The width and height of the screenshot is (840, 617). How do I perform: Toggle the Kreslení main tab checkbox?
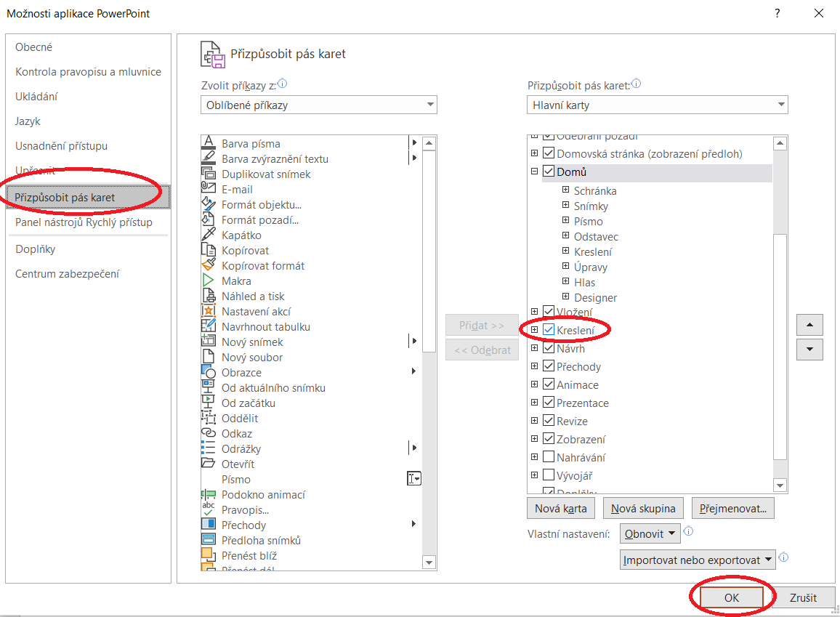point(549,330)
